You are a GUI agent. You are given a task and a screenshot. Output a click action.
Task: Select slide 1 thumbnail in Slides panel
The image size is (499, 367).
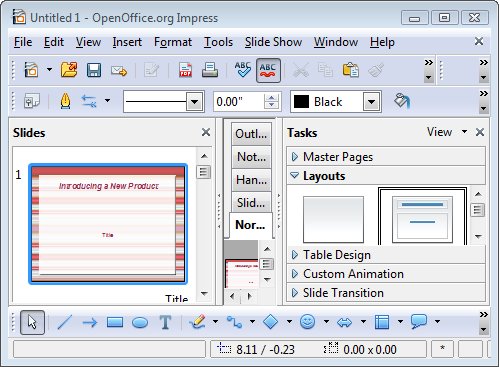pyautogui.click(x=108, y=224)
